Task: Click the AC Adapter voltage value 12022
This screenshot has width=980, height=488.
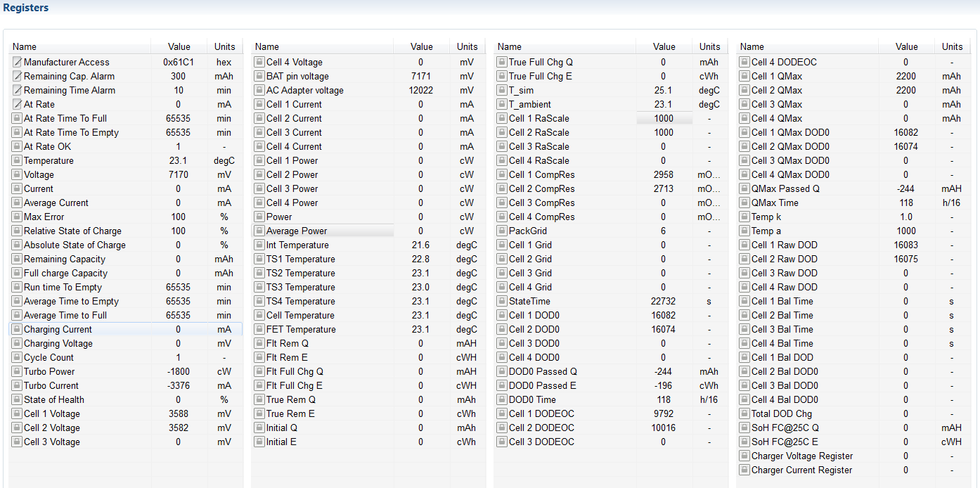Action: pos(421,90)
